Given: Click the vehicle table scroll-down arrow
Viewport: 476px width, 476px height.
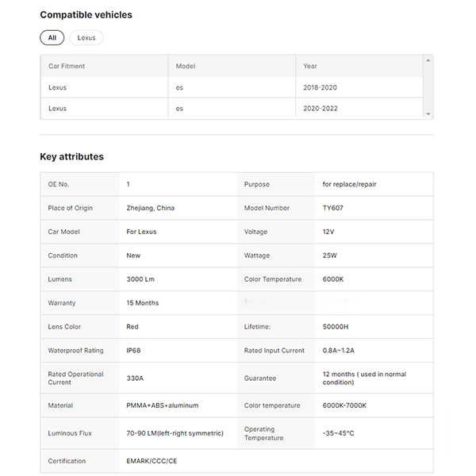Looking at the screenshot, I should click(x=428, y=114).
